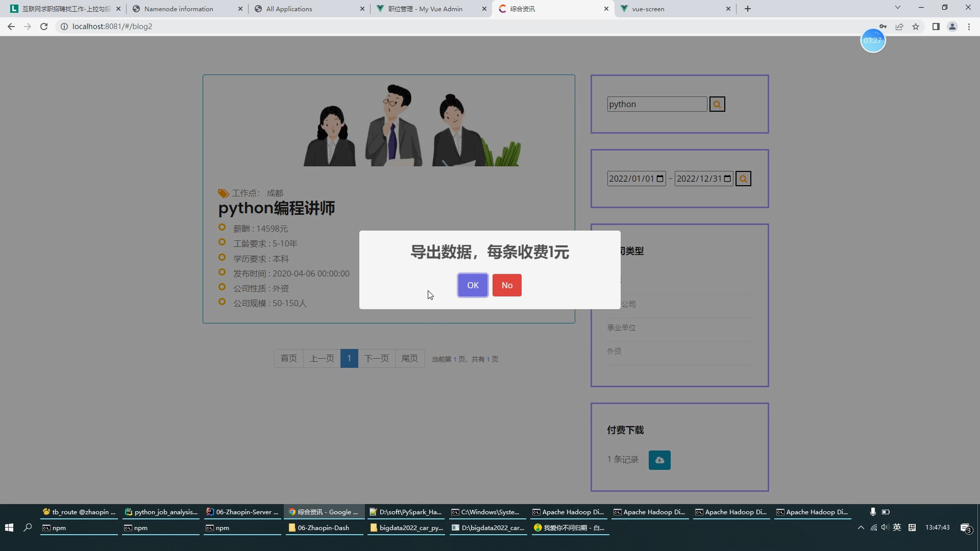Open the start date calendar picker

coord(660,179)
